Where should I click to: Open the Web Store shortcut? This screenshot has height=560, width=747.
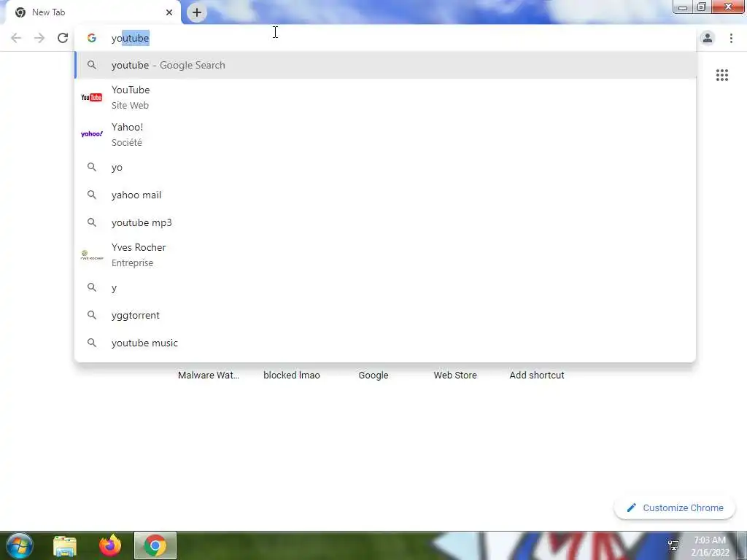455,376
